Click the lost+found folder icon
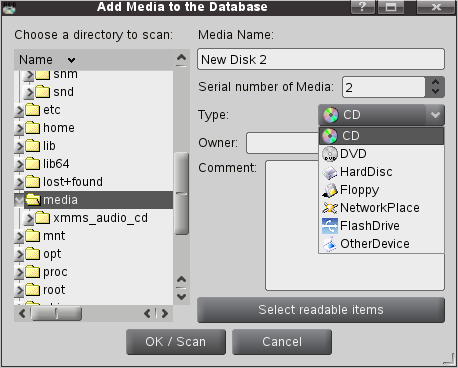 pyautogui.click(x=32, y=182)
